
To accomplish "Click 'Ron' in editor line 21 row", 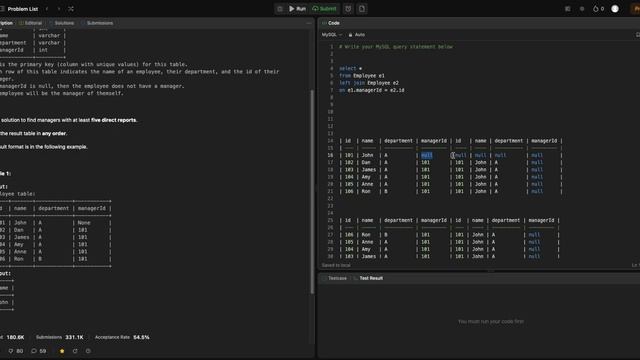I will [x=366, y=191].
